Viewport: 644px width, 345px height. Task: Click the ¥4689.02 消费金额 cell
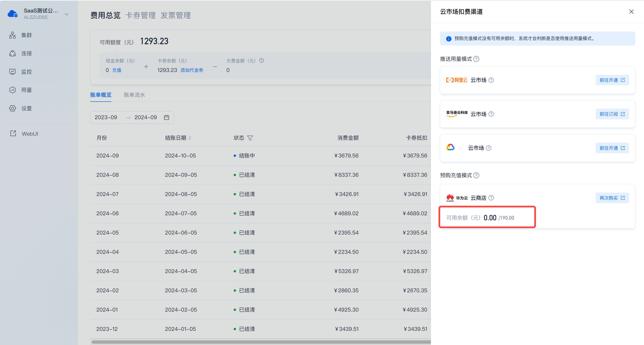(x=346, y=213)
